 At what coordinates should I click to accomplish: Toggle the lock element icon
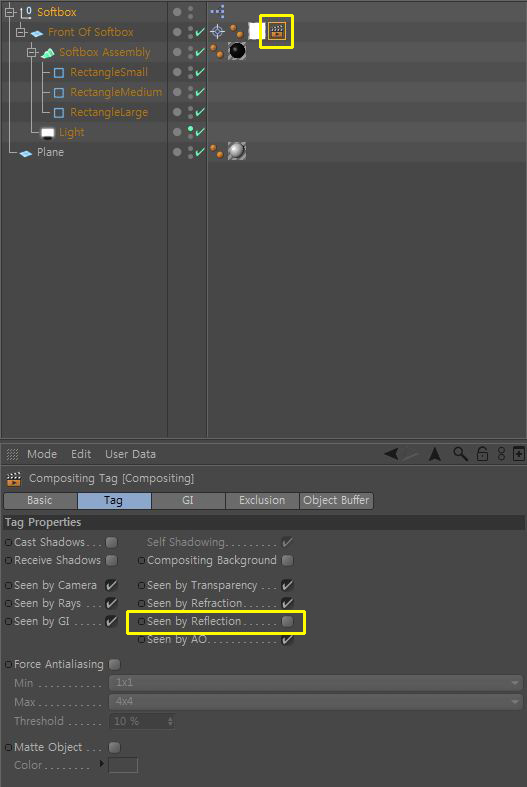pyautogui.click(x=482, y=454)
